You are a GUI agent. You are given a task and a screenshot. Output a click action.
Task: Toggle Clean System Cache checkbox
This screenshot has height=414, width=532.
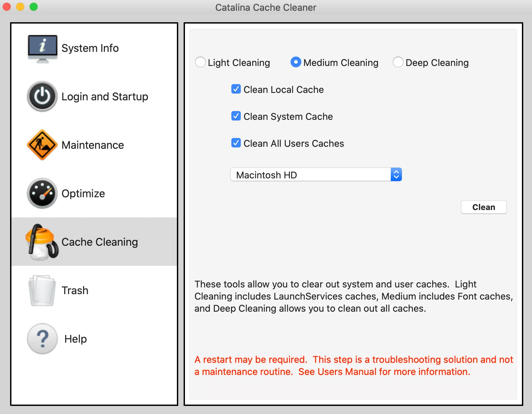236,116
